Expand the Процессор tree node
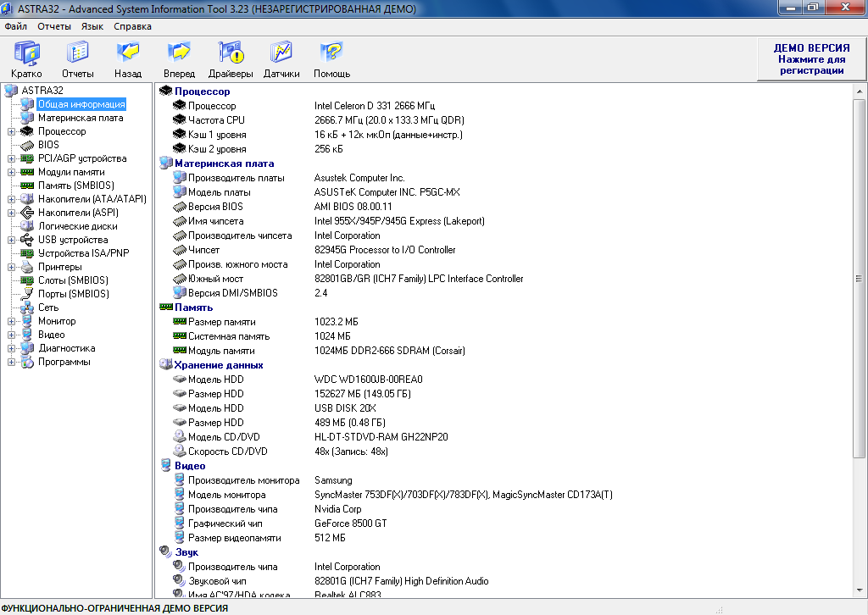The width and height of the screenshot is (868, 615). tap(12, 131)
